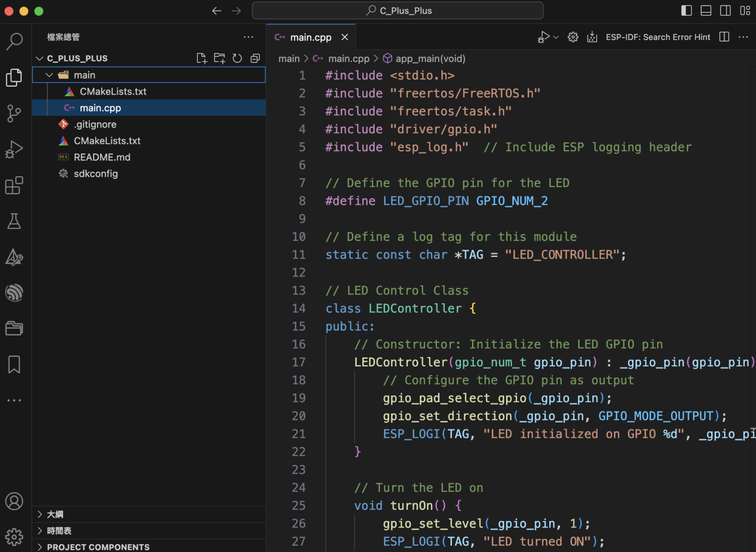Open the Testing flask view
This screenshot has width=756, height=552.
14,221
